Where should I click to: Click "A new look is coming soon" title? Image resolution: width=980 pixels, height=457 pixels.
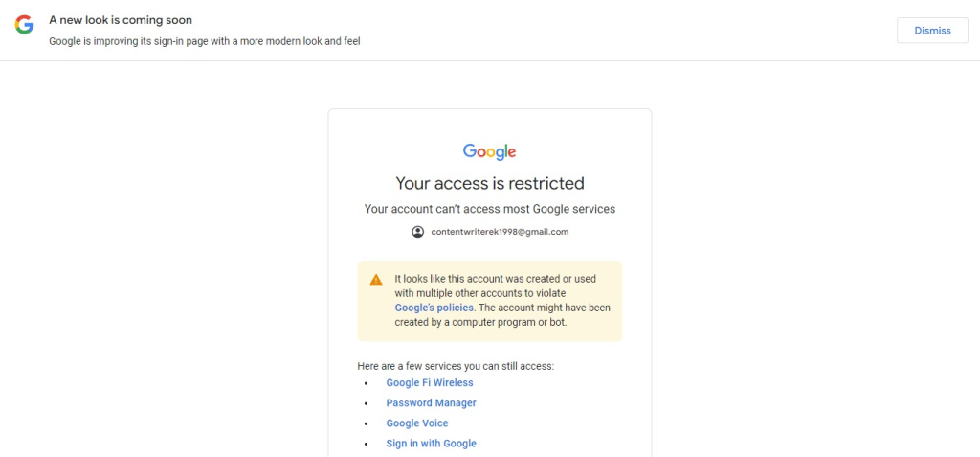coord(121,20)
